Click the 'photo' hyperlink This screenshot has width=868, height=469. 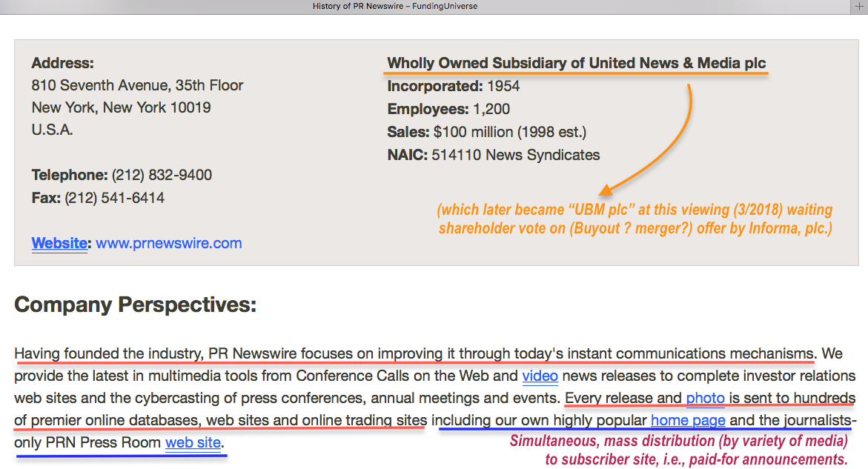point(705,399)
